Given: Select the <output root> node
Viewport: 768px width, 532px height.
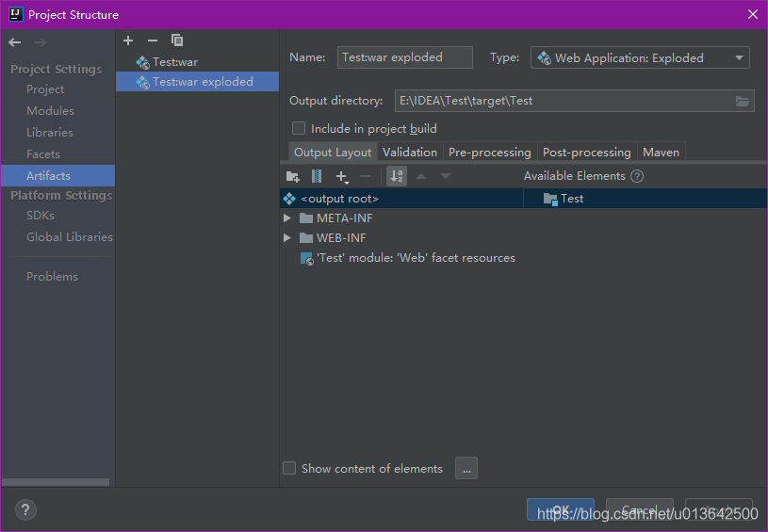Looking at the screenshot, I should point(401,199).
